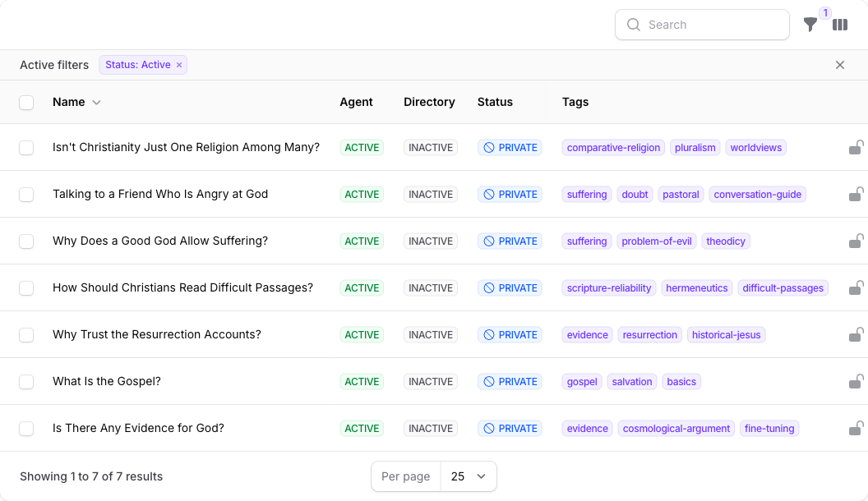Click evidence tag in Evidence for God row
The height and width of the screenshot is (501, 868).
[588, 429]
